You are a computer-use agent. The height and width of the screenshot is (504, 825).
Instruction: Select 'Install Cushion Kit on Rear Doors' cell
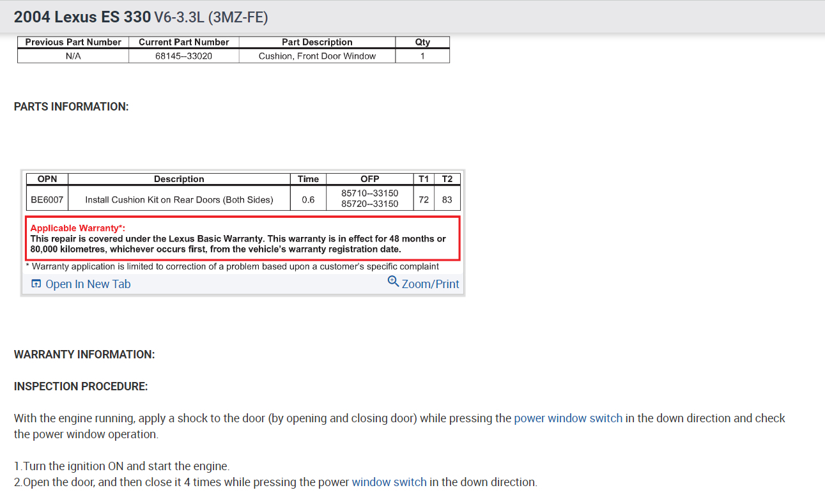point(179,199)
